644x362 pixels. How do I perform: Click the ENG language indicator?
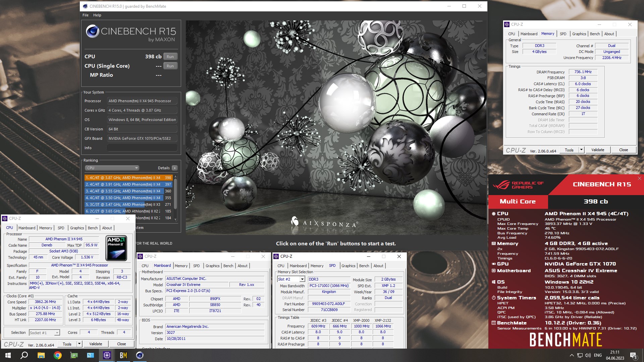tap(598, 355)
